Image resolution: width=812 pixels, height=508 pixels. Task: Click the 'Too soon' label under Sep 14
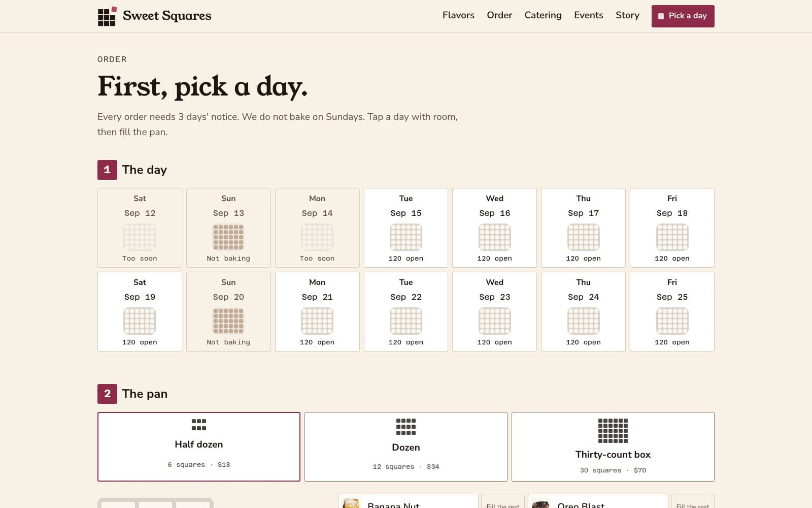[x=317, y=259]
